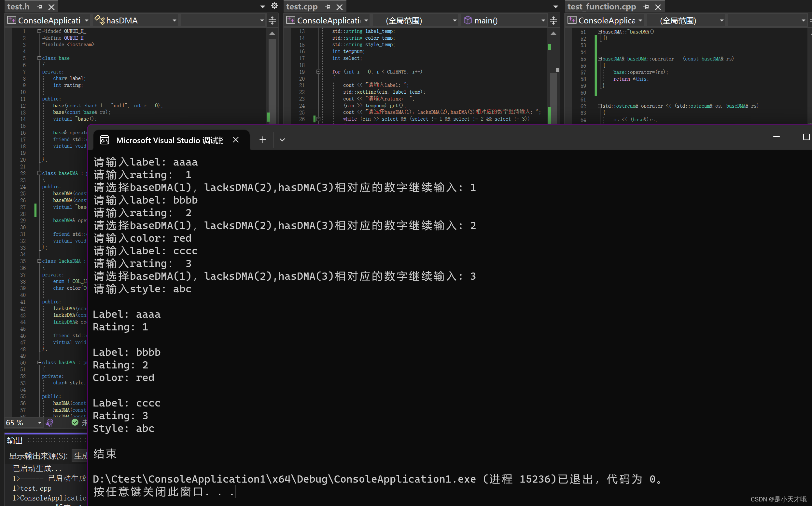Select the Microsoft Visual Studio 调试控制台 tab

tap(169, 140)
